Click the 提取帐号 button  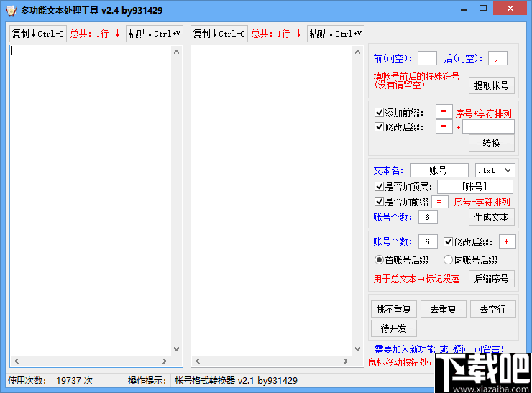(491, 85)
